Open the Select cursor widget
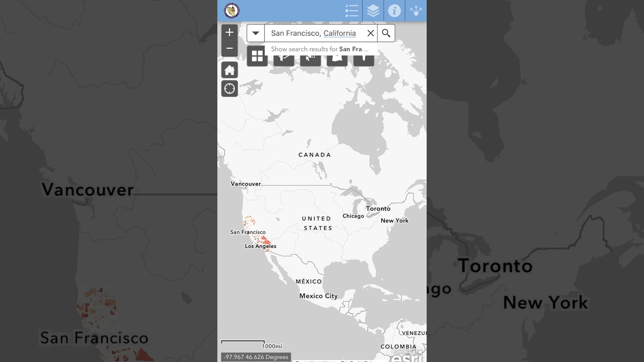The width and height of the screenshot is (644, 362). click(x=310, y=60)
